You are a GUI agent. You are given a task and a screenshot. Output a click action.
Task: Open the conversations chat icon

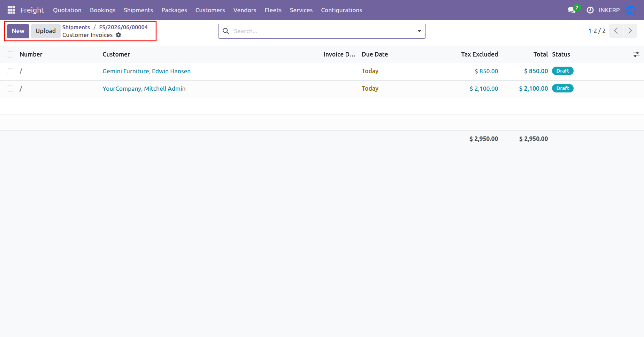[572, 10]
